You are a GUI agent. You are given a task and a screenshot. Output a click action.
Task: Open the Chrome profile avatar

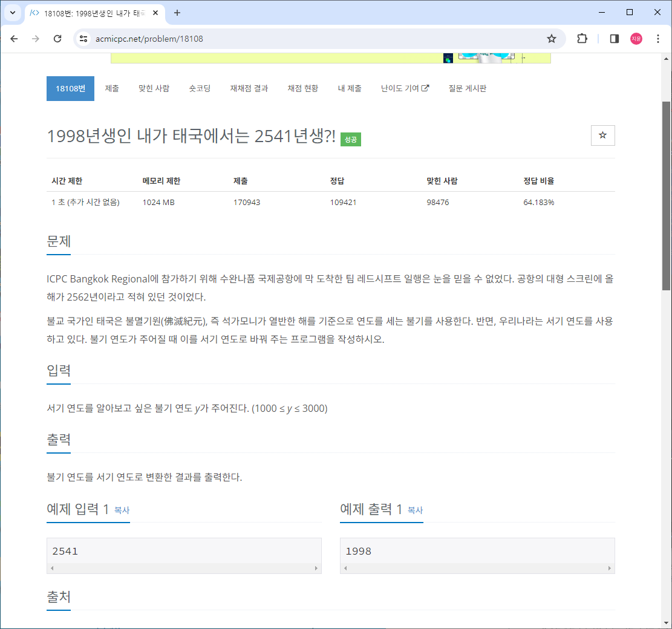(635, 38)
